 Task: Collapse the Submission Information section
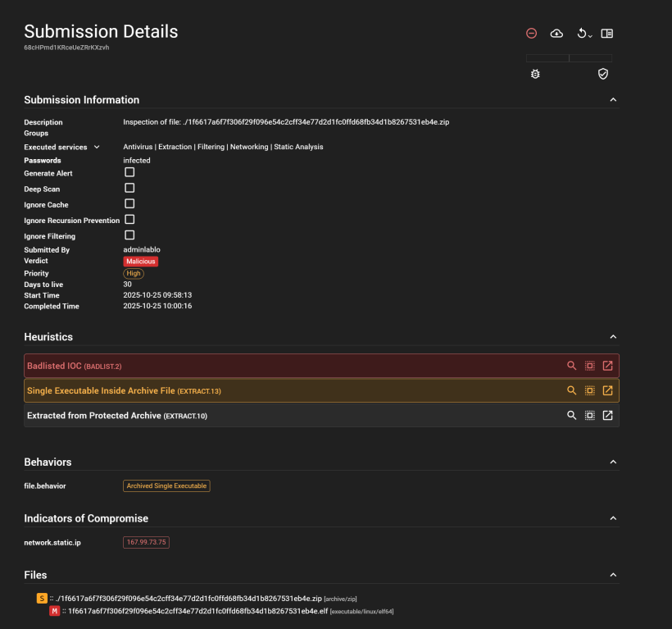tap(612, 100)
